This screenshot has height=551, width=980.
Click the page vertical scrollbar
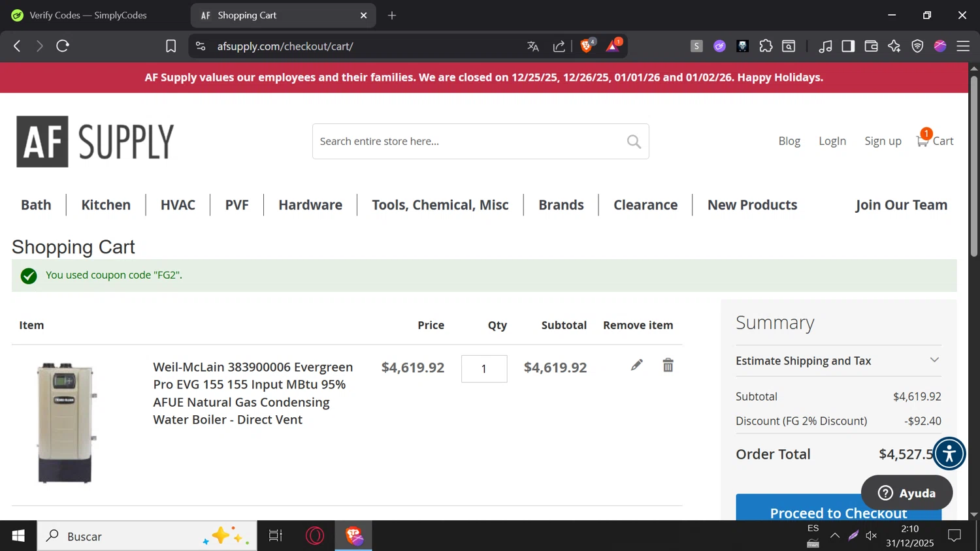[x=974, y=166]
